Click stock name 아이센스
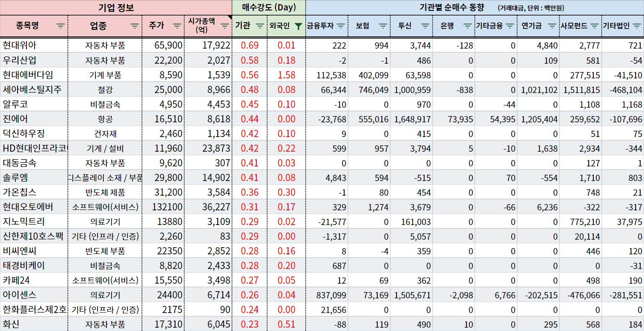The width and height of the screenshot is (644, 331). click(20, 295)
